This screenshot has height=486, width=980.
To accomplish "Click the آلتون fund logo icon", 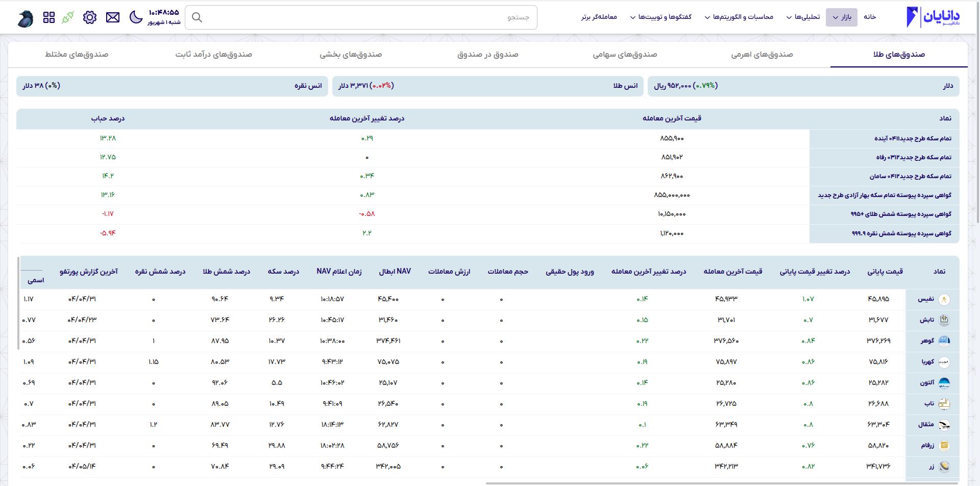I will [944, 383].
